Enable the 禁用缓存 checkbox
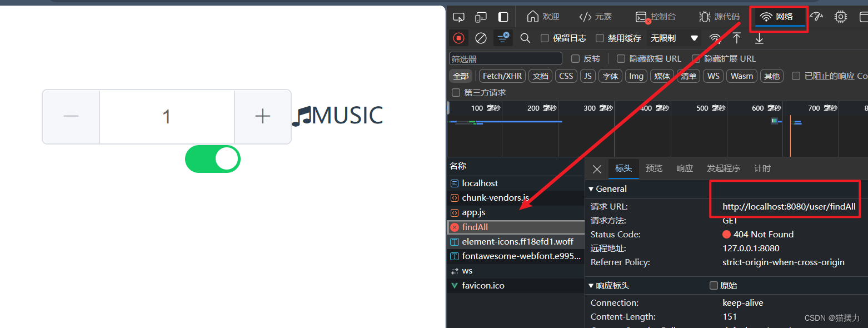868x328 pixels. [x=600, y=38]
